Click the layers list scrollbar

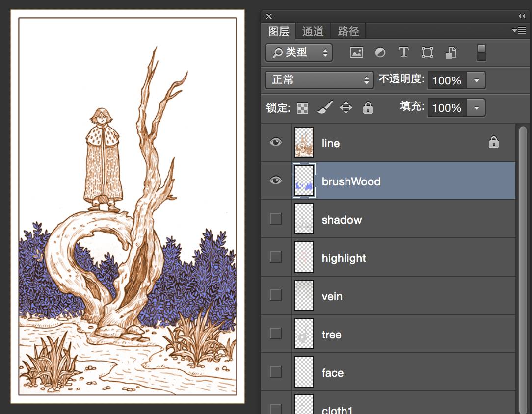(x=523, y=270)
